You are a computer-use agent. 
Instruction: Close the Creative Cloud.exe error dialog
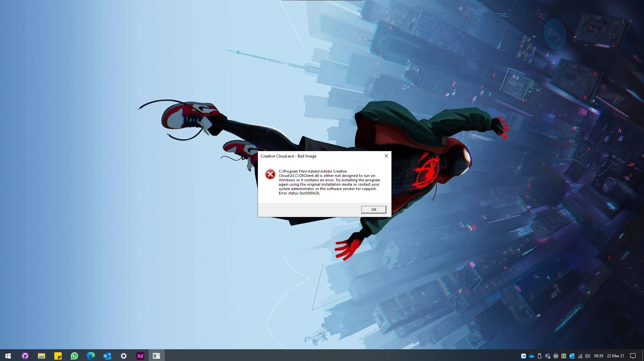pyautogui.click(x=386, y=156)
